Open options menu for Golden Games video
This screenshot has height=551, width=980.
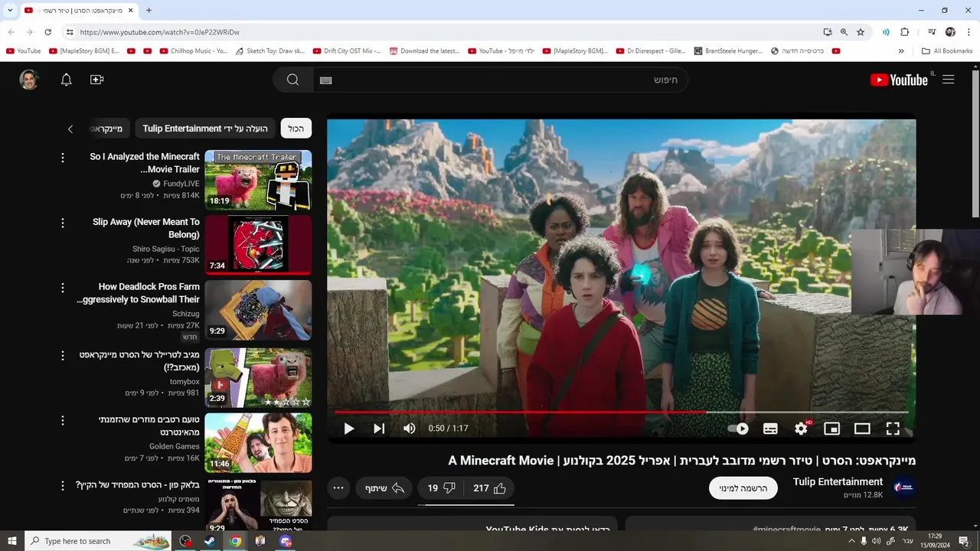coord(63,421)
